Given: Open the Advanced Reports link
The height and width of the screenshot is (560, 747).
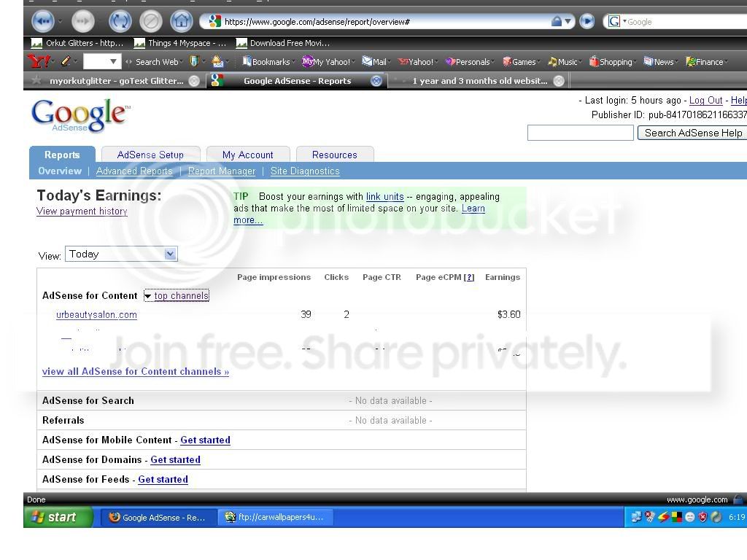Looking at the screenshot, I should (x=134, y=171).
